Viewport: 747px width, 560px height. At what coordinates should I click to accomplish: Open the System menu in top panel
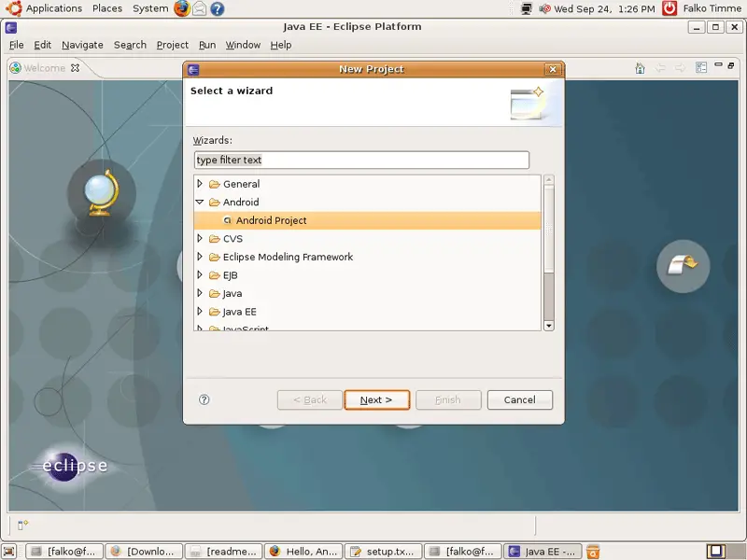[150, 8]
